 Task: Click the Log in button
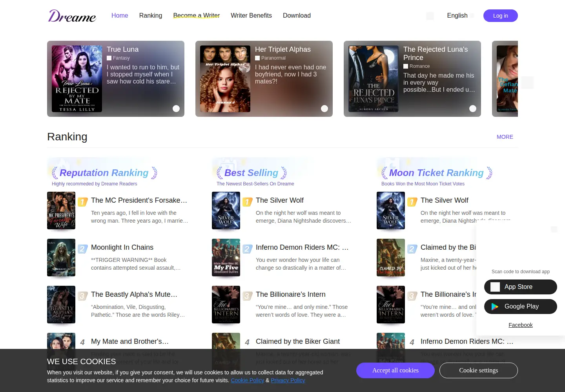[x=501, y=16]
